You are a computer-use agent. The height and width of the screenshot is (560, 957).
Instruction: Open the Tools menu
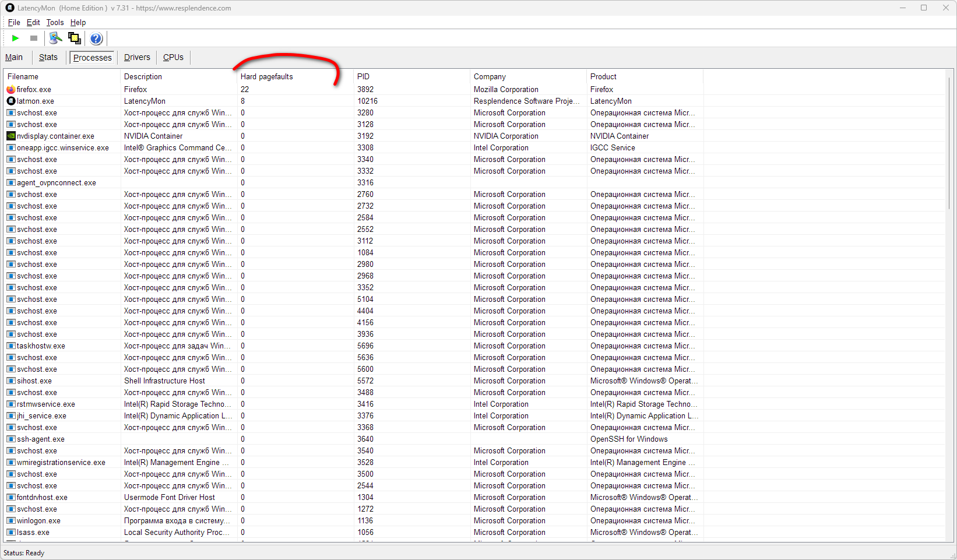[x=55, y=23]
